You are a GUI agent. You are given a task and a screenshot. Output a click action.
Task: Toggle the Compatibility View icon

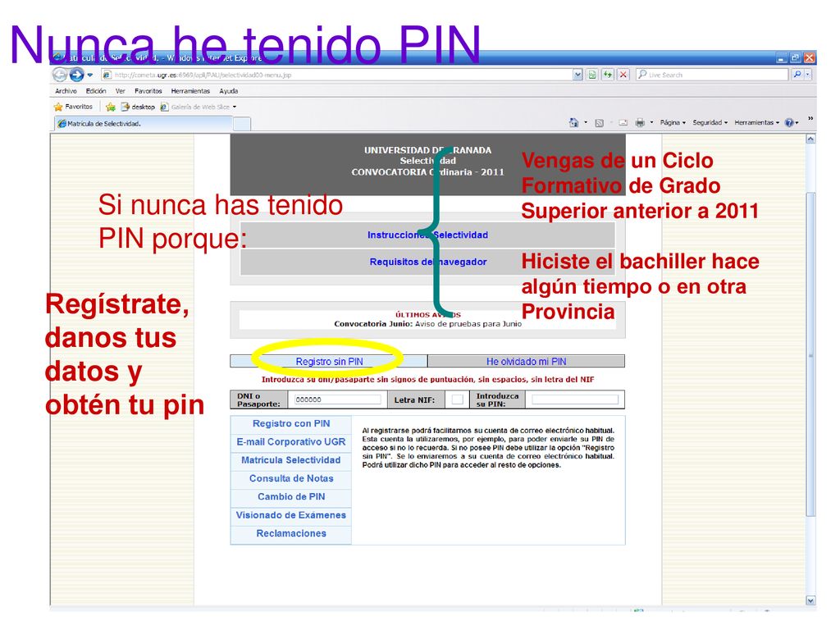coord(592,75)
